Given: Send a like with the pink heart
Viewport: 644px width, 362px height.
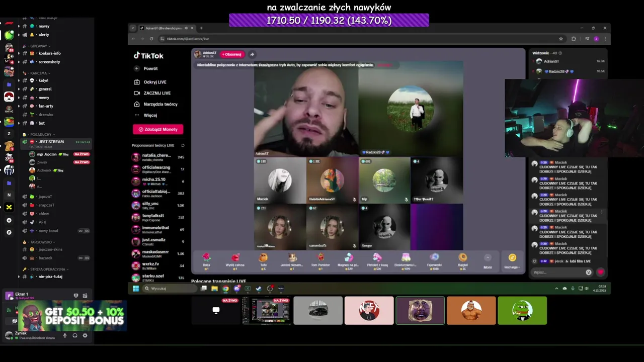Looking at the screenshot, I should 600,272.
